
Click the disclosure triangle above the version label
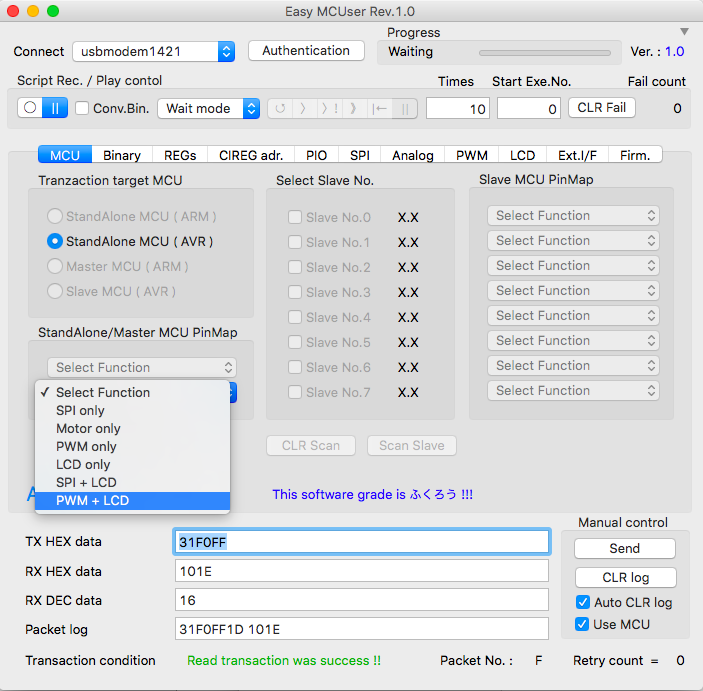pos(684,32)
